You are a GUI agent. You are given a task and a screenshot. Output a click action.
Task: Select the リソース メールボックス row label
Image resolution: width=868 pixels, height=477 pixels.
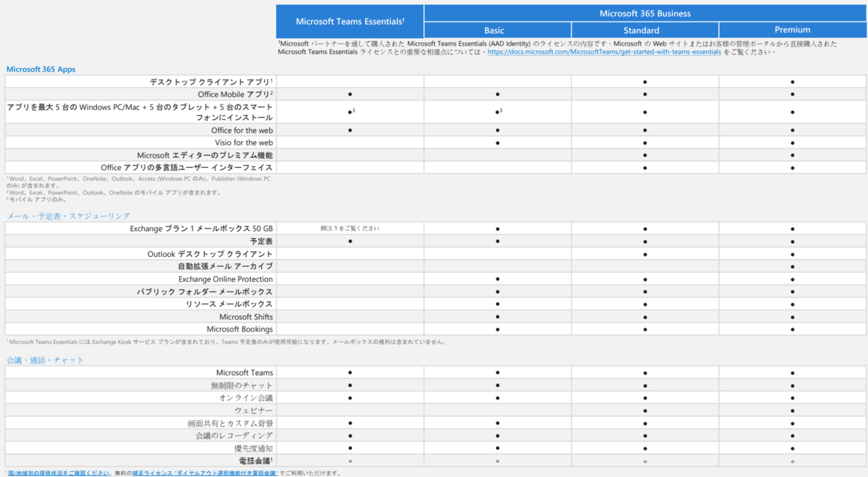click(x=229, y=304)
